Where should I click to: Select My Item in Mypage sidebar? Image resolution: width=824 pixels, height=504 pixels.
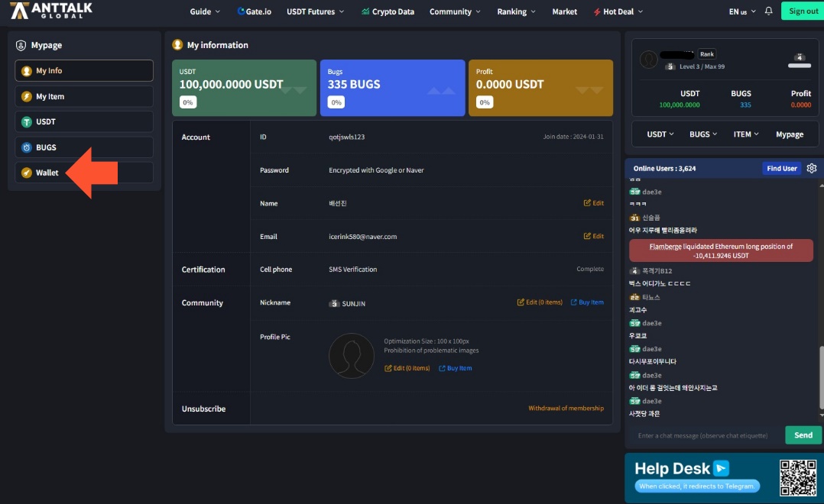coord(84,96)
